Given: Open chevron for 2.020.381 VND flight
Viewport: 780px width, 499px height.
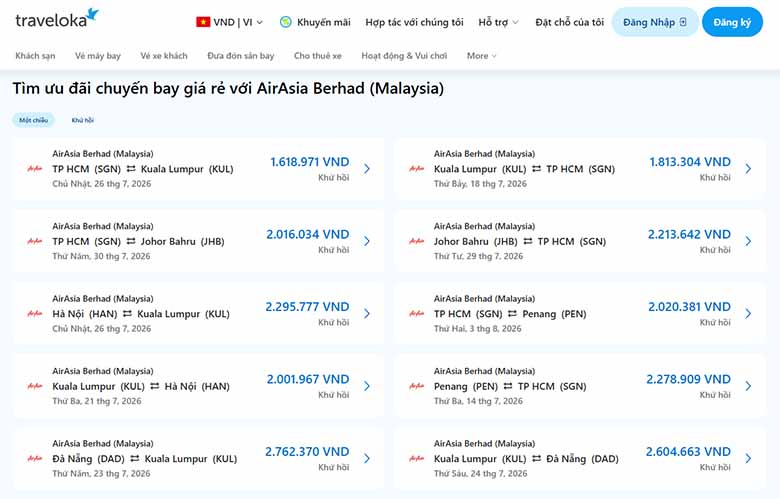Looking at the screenshot, I should (748, 314).
